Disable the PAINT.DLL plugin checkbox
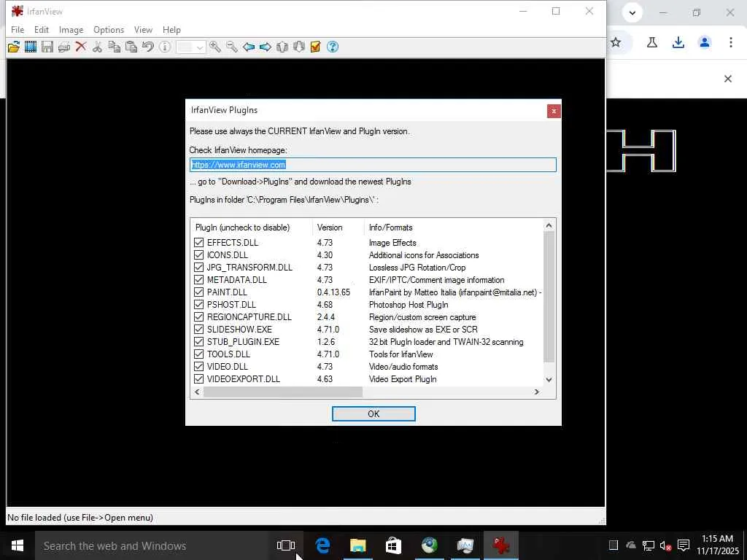 [198, 292]
